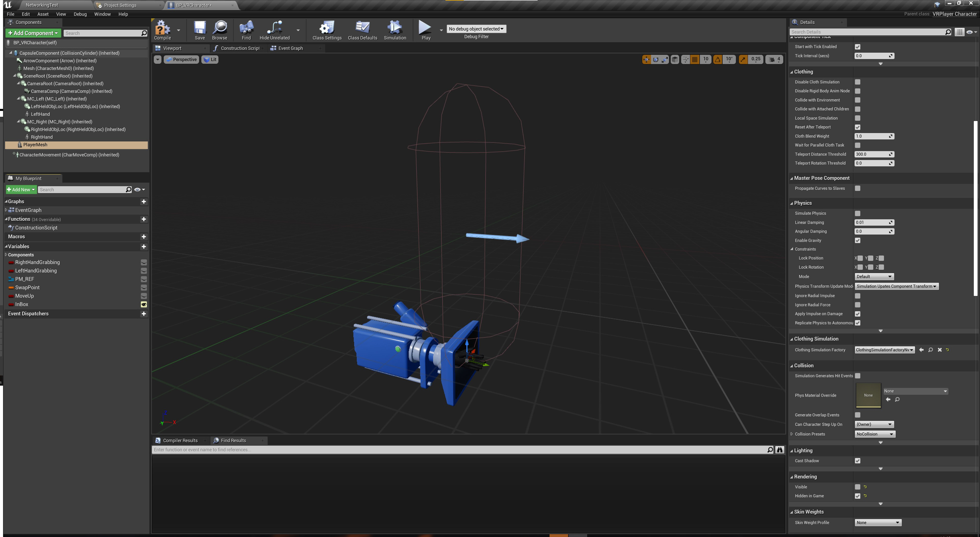Collapse the Physics section
Viewport: 980px width, 537px height.
click(x=791, y=203)
